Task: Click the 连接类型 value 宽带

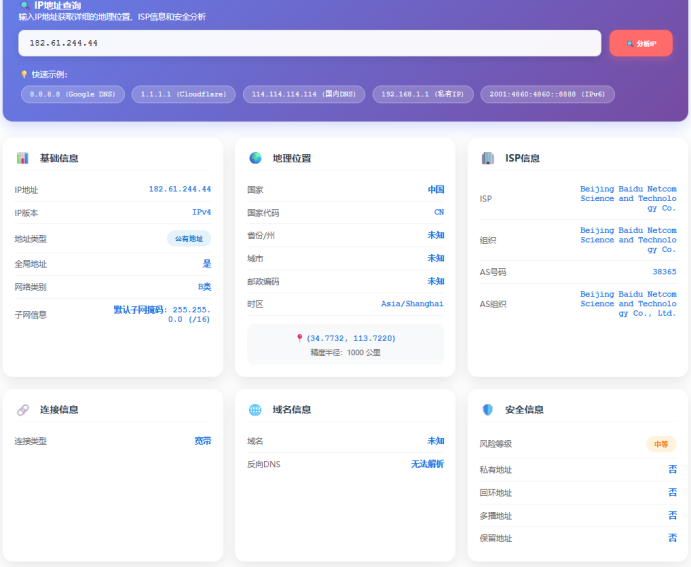Action: click(x=203, y=441)
